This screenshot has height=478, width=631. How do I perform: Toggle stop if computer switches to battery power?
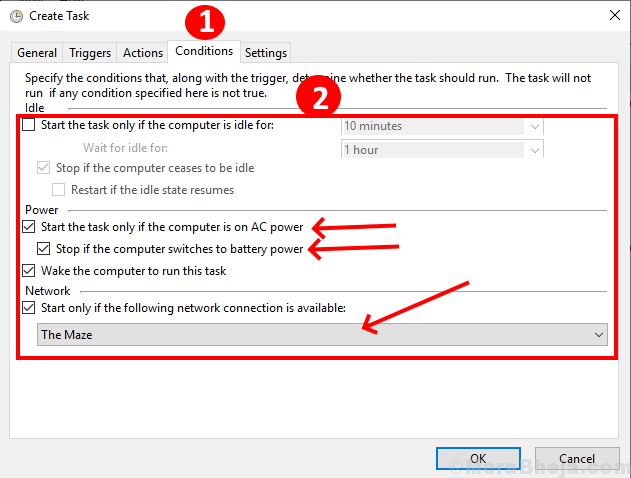click(x=43, y=249)
